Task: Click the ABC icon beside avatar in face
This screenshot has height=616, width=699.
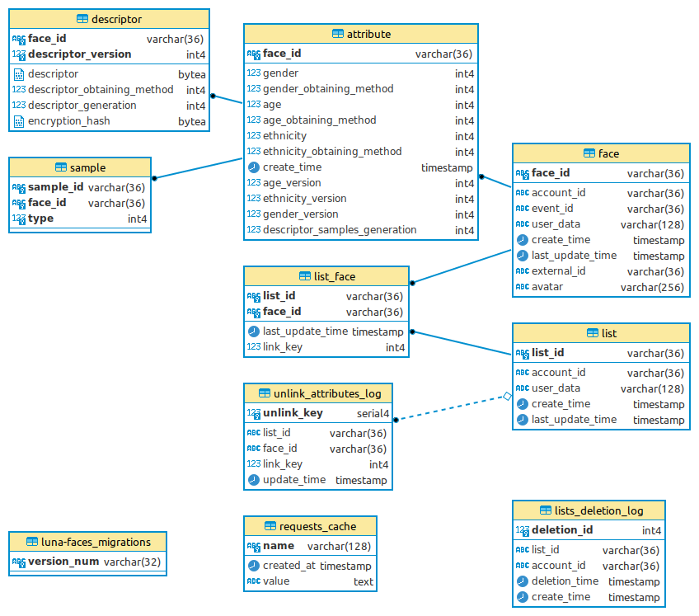Action: click(x=522, y=286)
